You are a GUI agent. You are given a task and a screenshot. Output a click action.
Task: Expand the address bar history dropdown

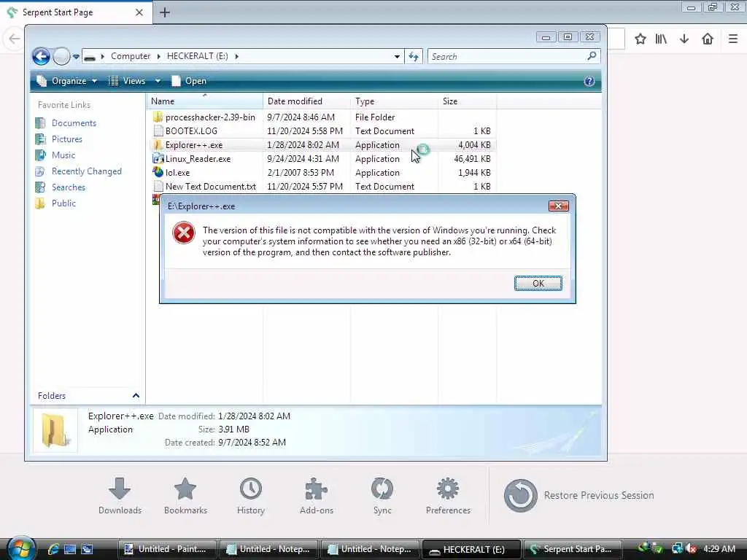[x=397, y=56]
